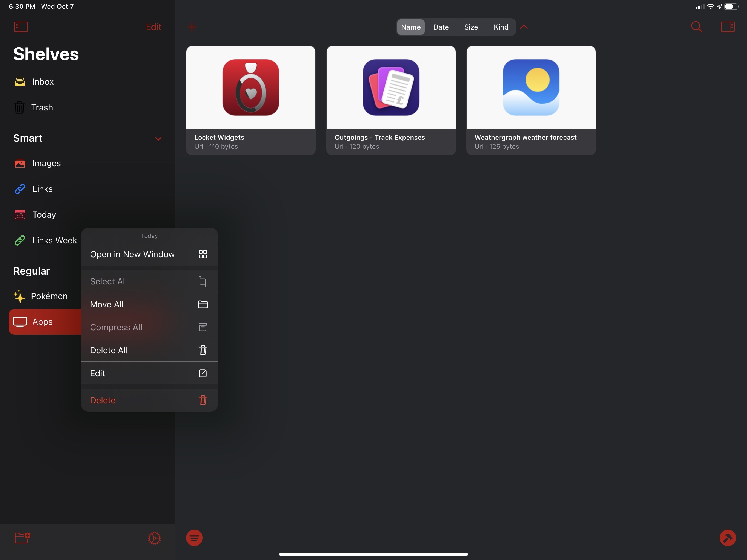
Task: Click the Pokémon sparkles icon
Action: [19, 296]
